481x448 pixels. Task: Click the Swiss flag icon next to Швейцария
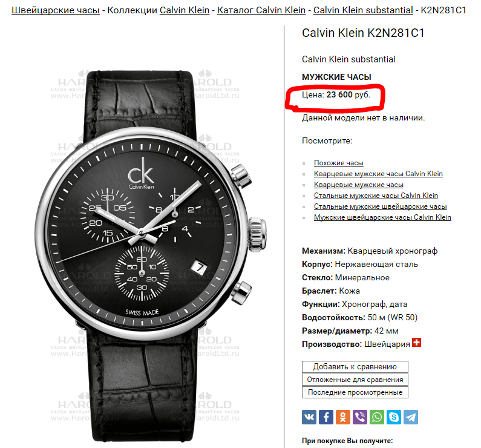tap(416, 343)
